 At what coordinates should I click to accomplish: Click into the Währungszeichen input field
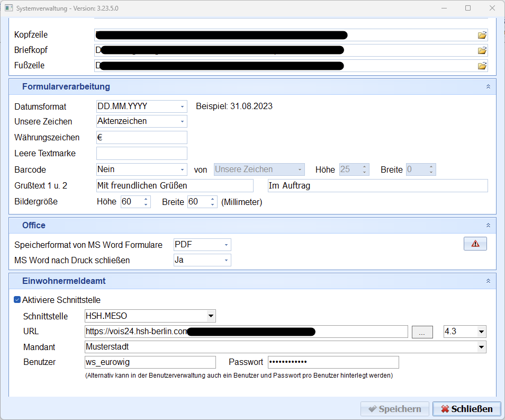(141, 138)
